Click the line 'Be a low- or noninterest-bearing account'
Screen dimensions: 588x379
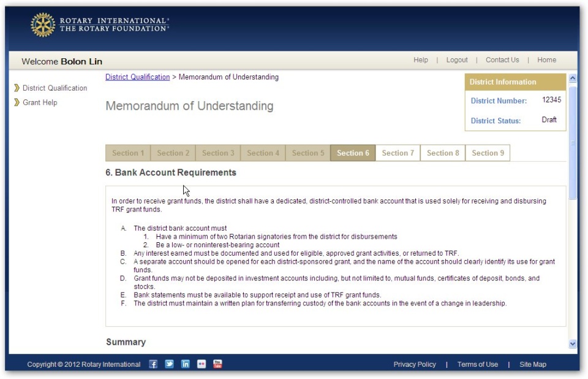coord(217,245)
